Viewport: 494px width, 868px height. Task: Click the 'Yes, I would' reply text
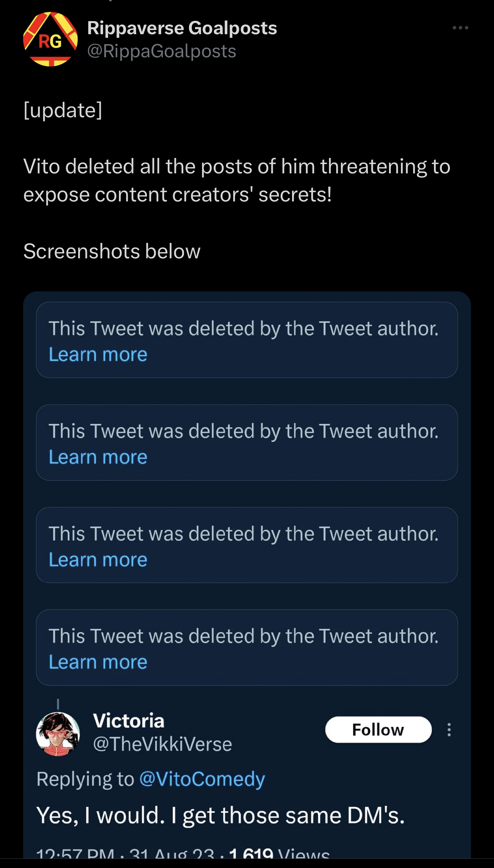coord(220,815)
